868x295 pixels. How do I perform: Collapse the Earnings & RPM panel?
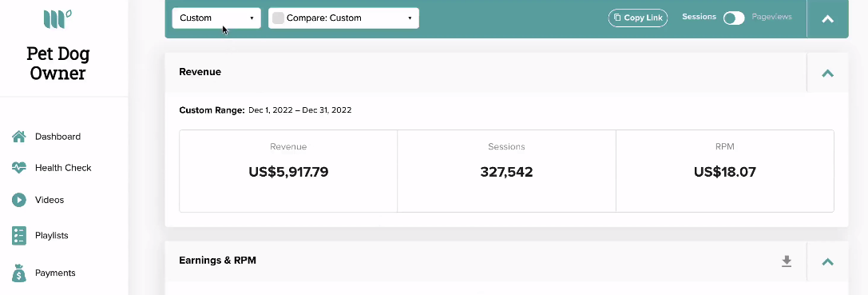827,261
